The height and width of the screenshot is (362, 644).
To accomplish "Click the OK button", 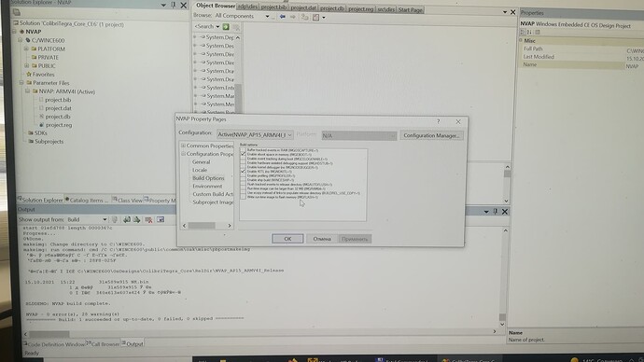I will [287, 239].
